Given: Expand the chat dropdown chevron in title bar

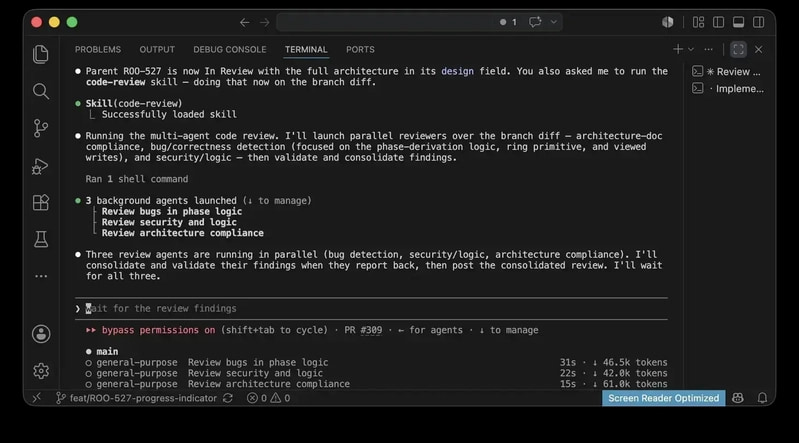Looking at the screenshot, I should pos(553,22).
